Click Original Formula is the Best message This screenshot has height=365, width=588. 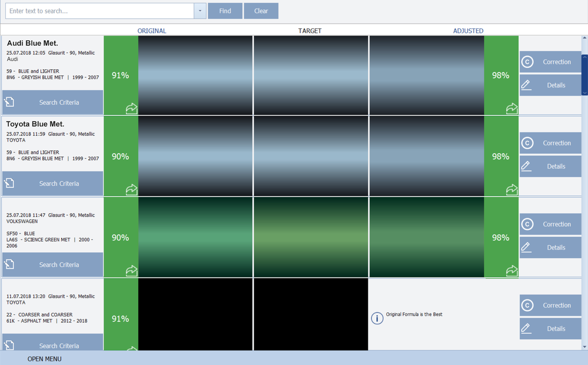[x=414, y=315]
